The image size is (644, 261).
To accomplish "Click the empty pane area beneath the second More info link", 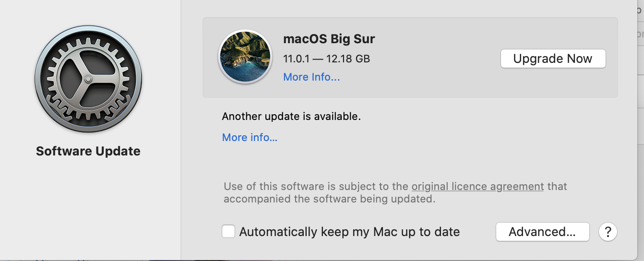I will coord(408,158).
